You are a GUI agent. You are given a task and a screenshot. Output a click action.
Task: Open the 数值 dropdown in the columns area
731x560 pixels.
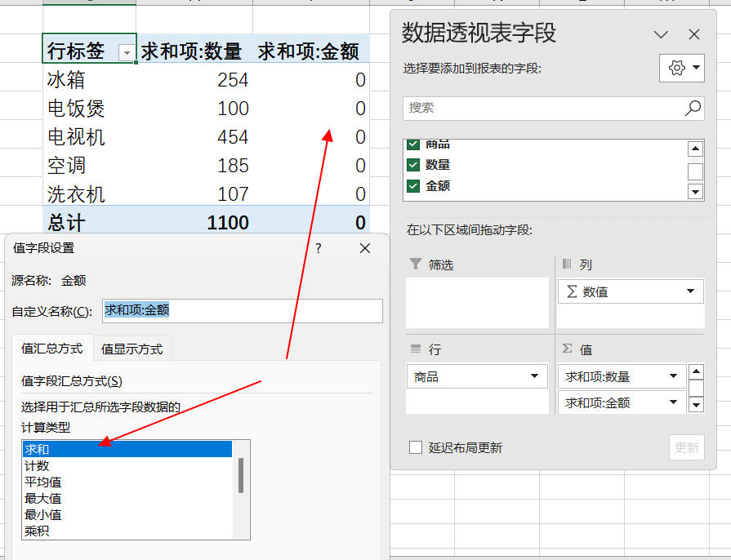pyautogui.click(x=690, y=291)
